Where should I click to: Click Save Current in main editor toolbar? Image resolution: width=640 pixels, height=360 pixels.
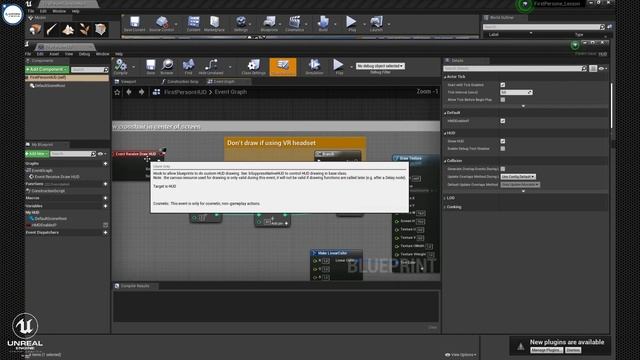[x=134, y=24]
